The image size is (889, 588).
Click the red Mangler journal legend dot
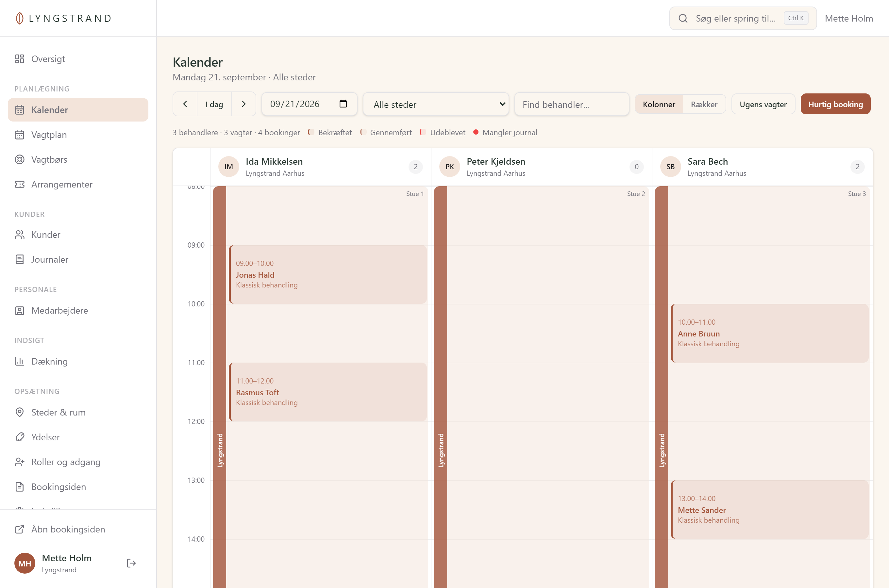tap(476, 132)
